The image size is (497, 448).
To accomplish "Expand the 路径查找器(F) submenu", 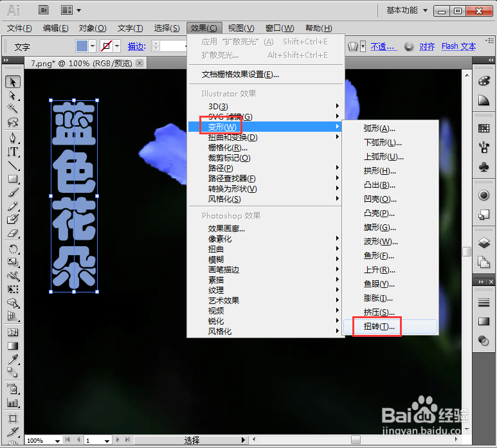I will pos(266,179).
